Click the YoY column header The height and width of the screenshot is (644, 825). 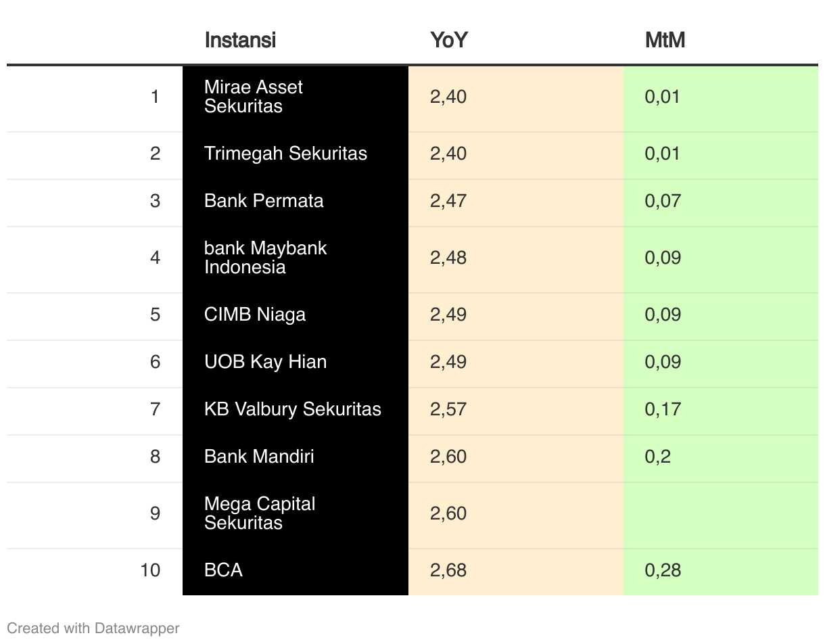click(x=449, y=40)
